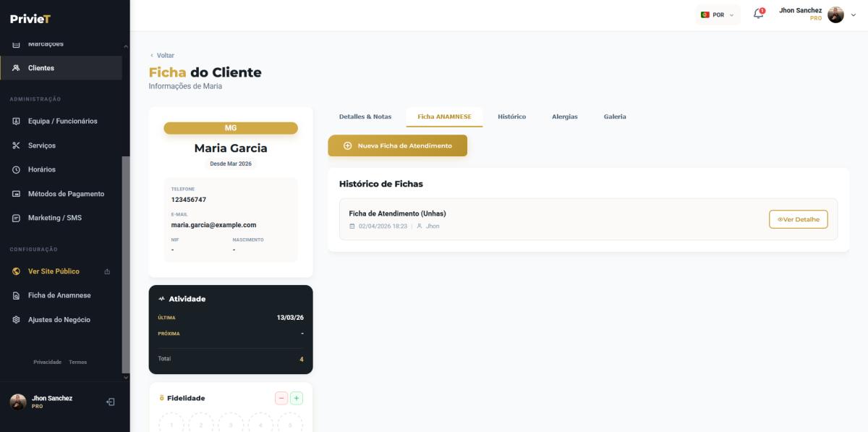868x432 pixels.
Task: Click the logout icon in sidebar footer
Action: pyautogui.click(x=111, y=402)
